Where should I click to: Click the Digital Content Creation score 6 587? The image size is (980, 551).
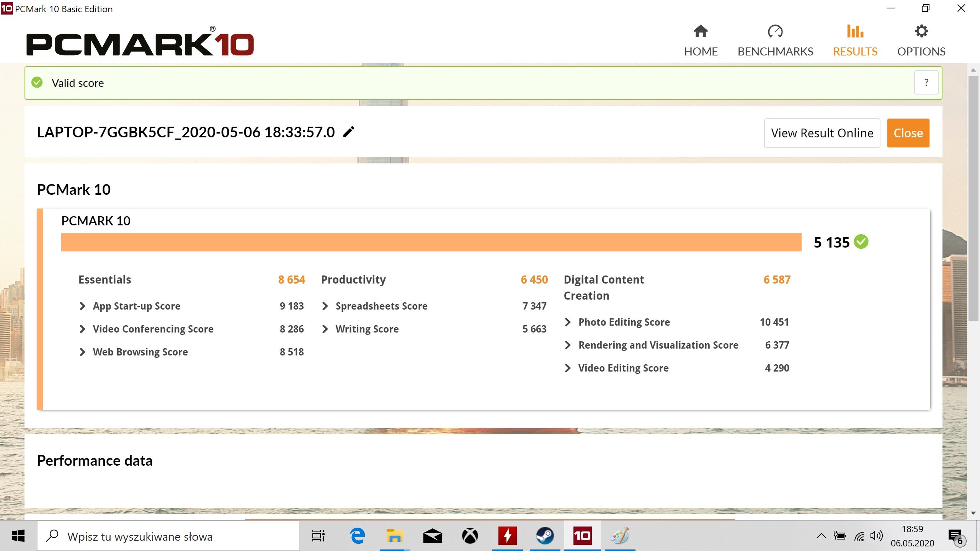point(777,280)
